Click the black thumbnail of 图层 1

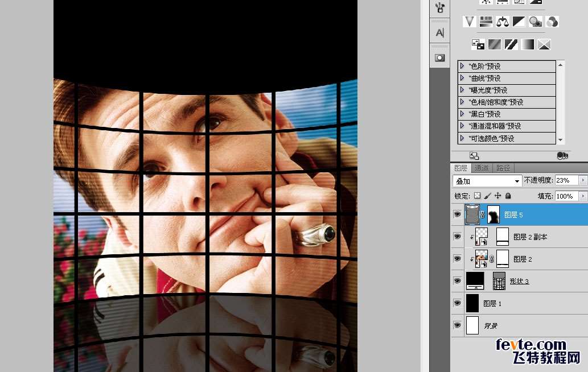472,303
